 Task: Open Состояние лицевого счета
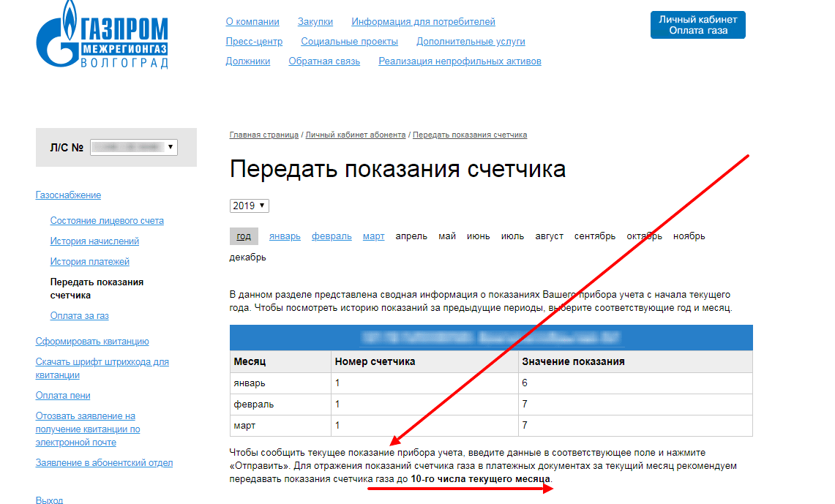(x=107, y=221)
